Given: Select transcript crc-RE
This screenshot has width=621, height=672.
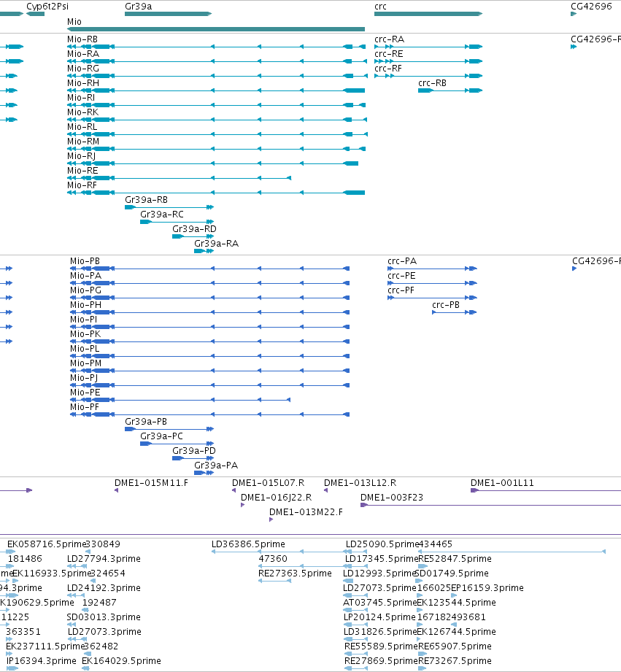Looking at the screenshot, I should pos(389,53).
